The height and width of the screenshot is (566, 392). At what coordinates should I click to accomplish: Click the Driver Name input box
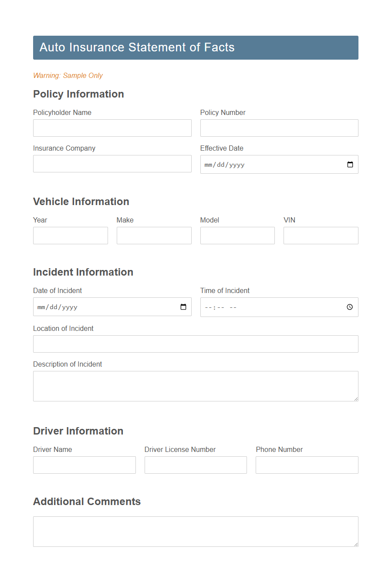pyautogui.click(x=84, y=465)
